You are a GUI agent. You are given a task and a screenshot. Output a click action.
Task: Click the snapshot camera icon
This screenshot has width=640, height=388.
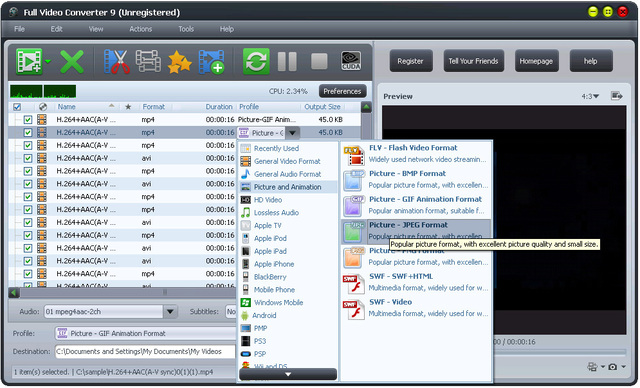(x=613, y=367)
